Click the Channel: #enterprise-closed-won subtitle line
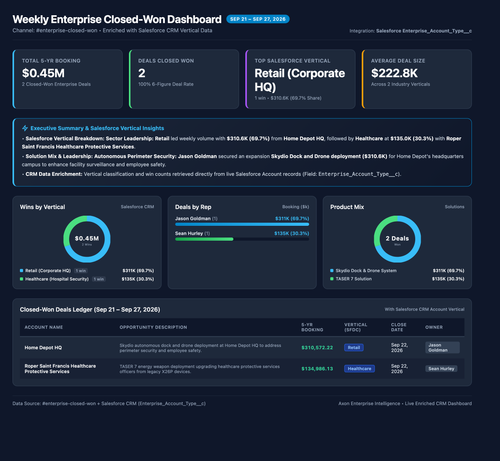This screenshot has height=461, width=500. (112, 30)
